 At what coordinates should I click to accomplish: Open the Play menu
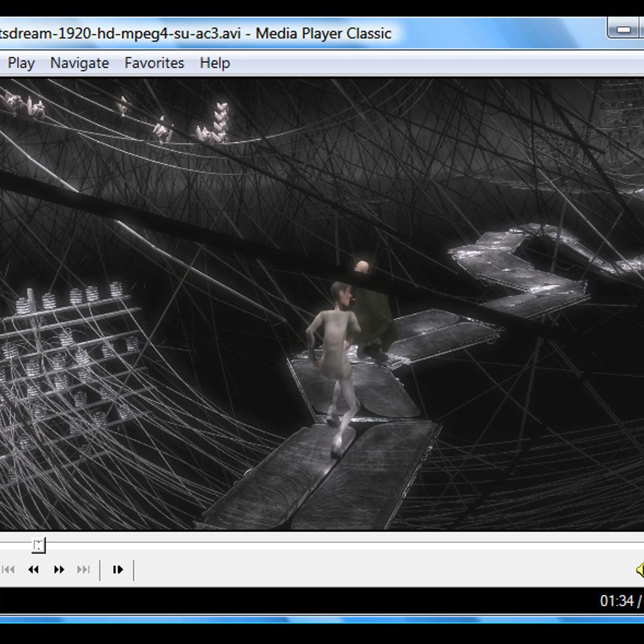[21, 63]
